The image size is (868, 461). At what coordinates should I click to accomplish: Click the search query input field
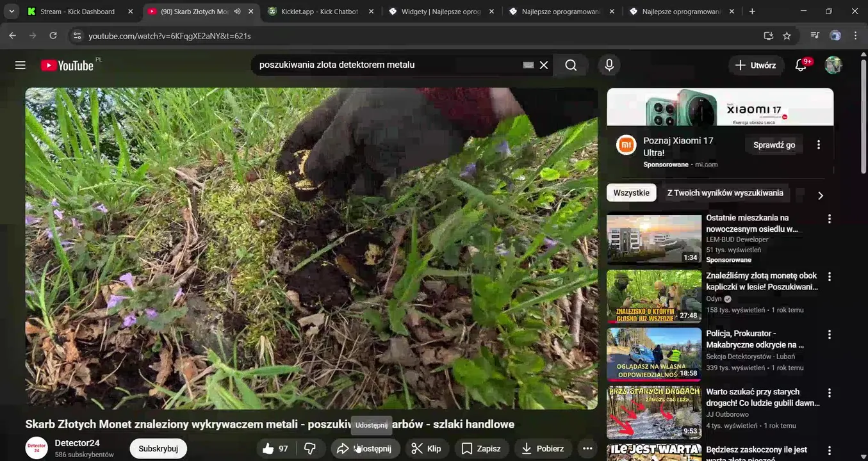(x=388, y=65)
